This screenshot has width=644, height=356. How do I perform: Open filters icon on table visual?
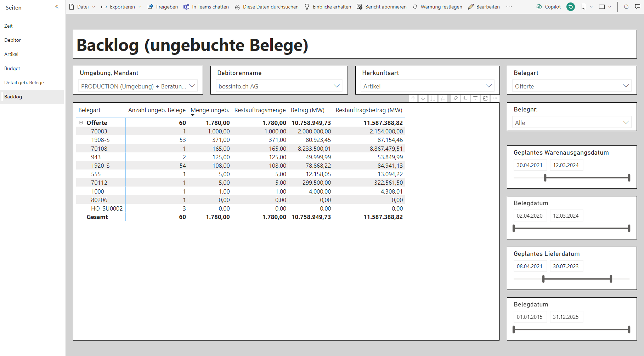tap(475, 98)
